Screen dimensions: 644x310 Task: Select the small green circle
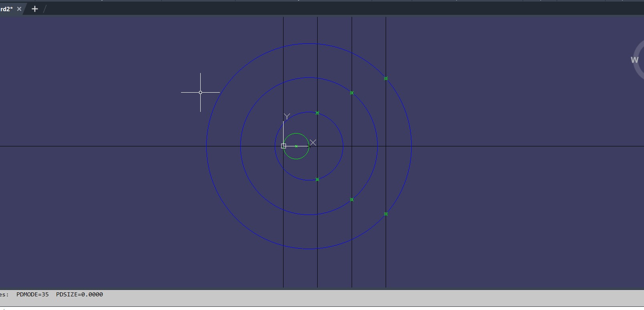click(296, 134)
